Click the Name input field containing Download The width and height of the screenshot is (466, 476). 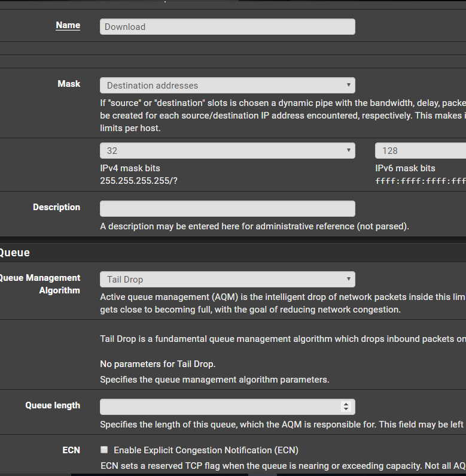pos(227,27)
